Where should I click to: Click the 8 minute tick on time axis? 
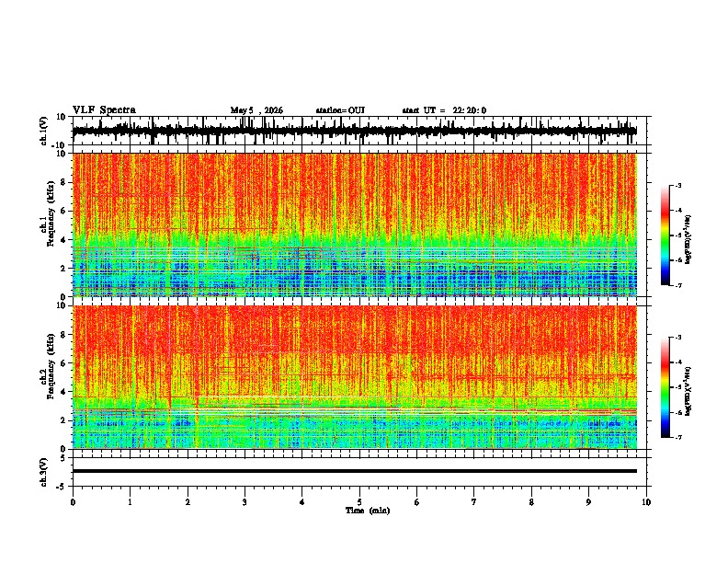pyautogui.click(x=531, y=502)
